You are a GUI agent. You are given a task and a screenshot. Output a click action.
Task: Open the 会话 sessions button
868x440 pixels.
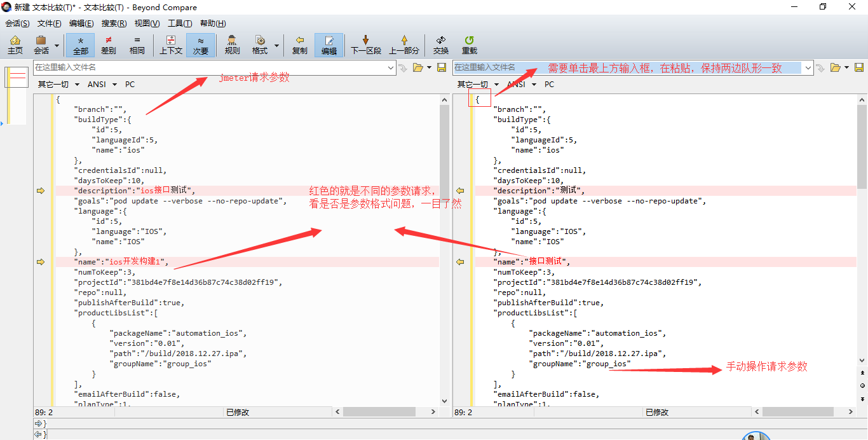click(x=41, y=45)
